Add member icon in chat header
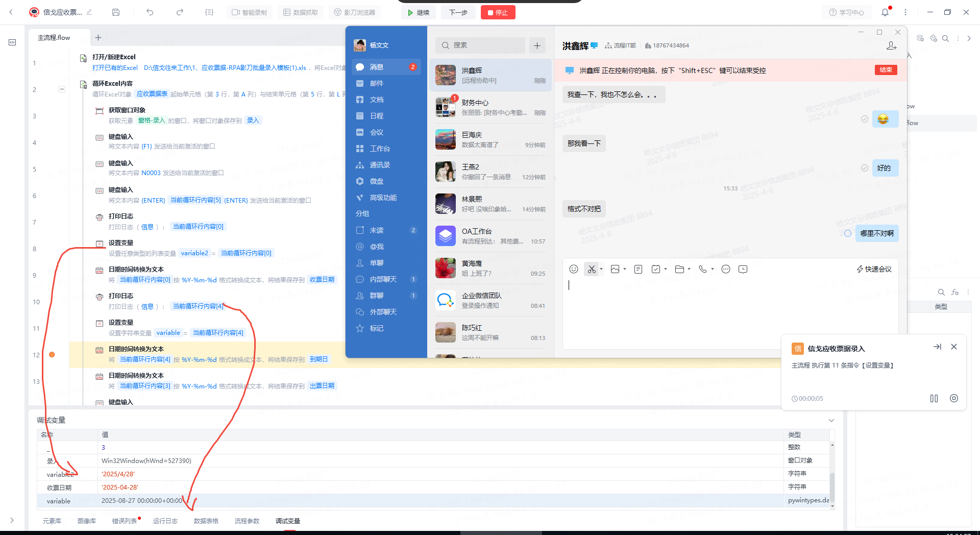The height and width of the screenshot is (535, 980). coord(892,45)
